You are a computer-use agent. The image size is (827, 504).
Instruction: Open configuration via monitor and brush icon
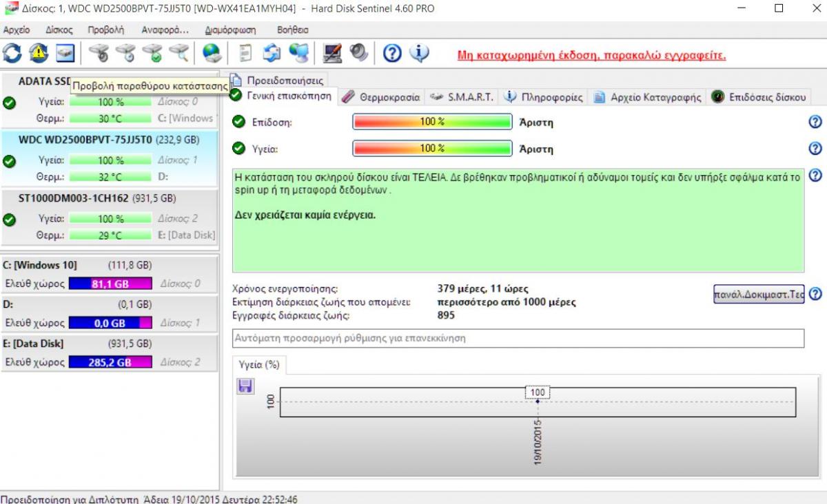click(333, 52)
